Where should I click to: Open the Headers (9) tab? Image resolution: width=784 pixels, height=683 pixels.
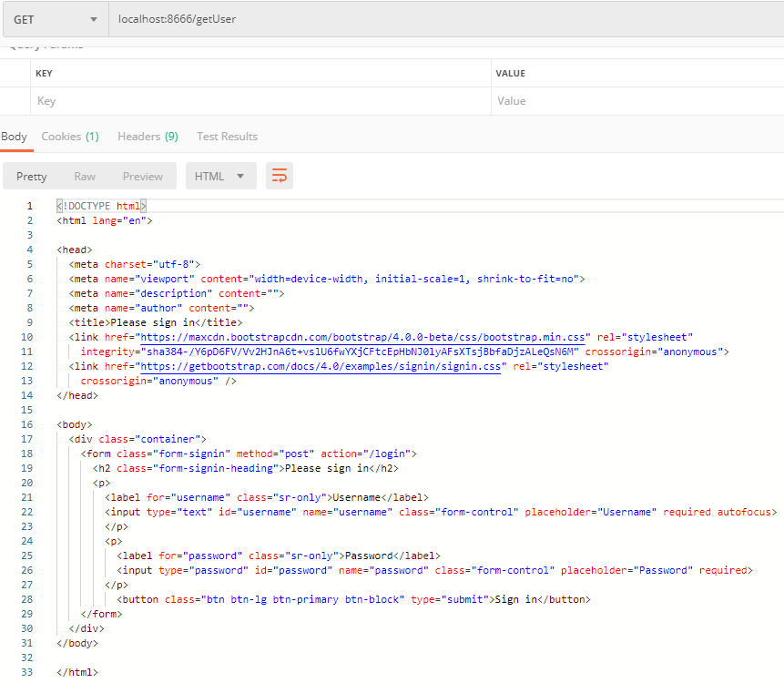tap(148, 137)
